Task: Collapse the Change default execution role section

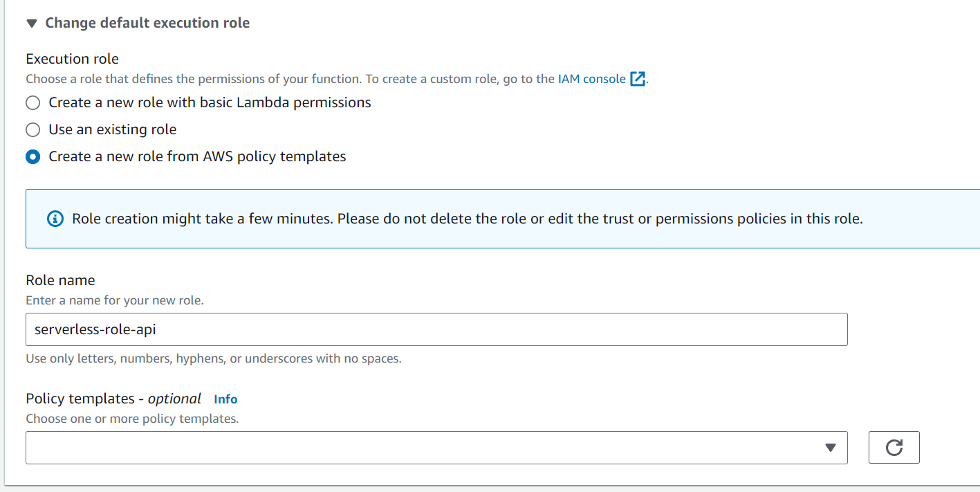Action: coord(31,23)
